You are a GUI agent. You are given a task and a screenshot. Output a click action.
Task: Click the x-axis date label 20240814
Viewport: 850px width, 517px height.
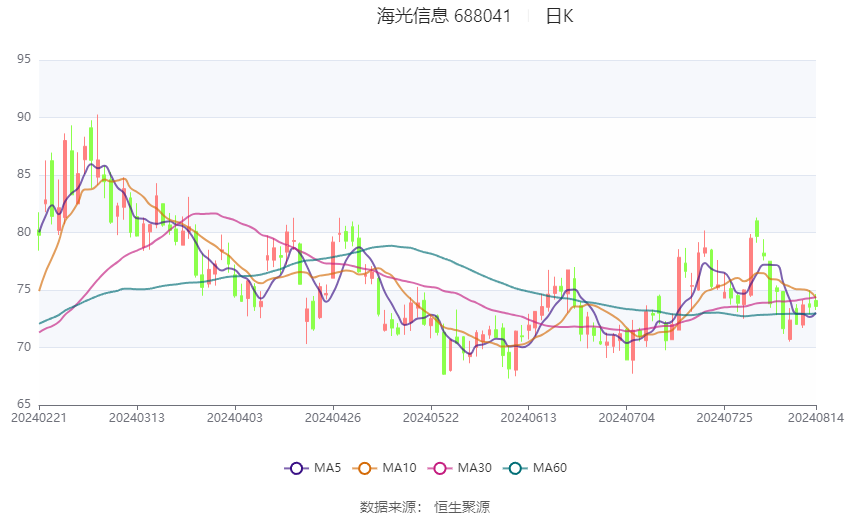(816, 418)
